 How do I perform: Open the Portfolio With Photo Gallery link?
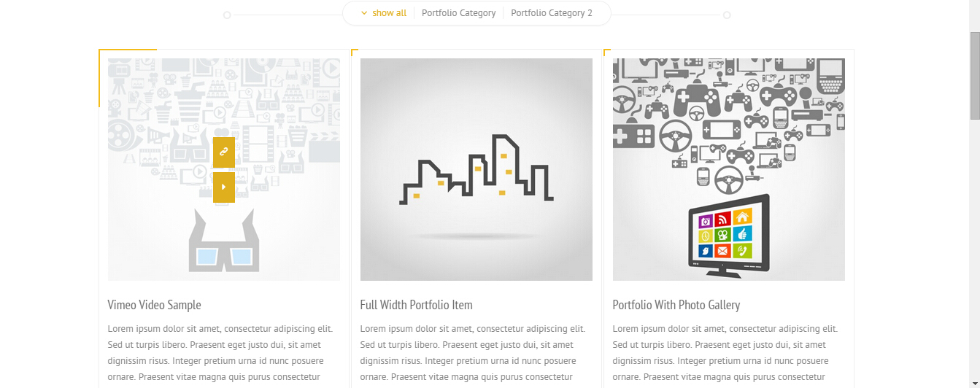tap(676, 305)
